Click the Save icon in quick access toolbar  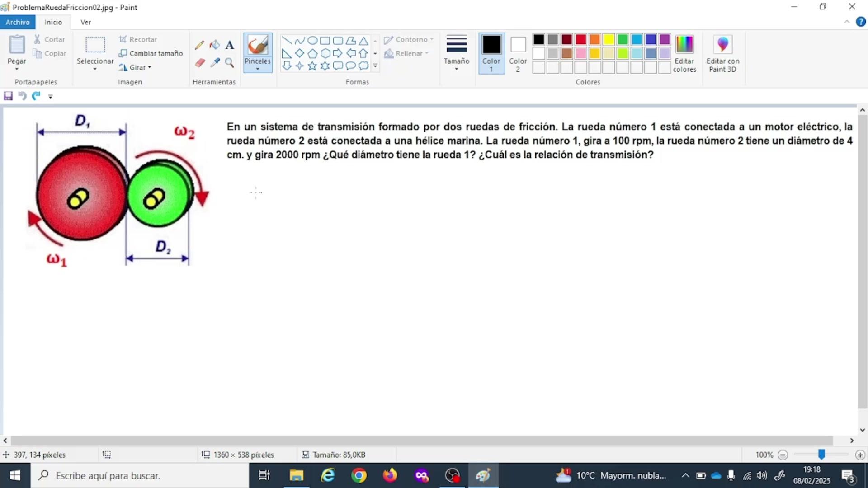tap(8, 96)
